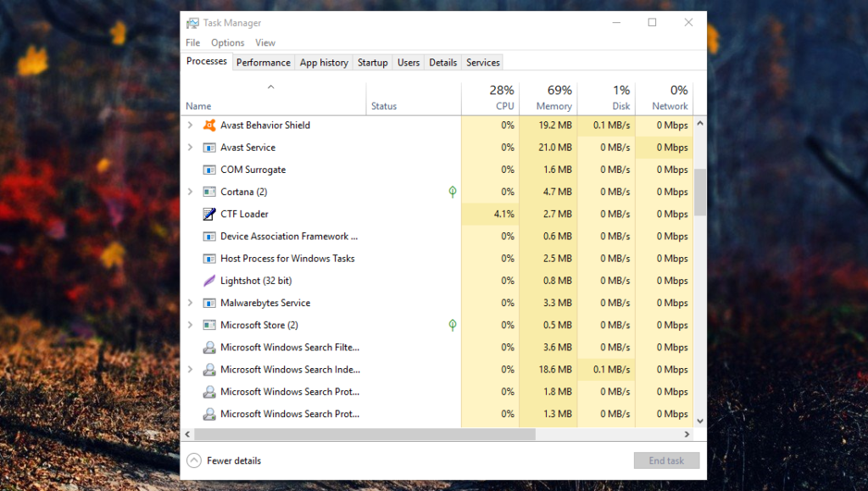This screenshot has height=491, width=868.
Task: Switch to the Startup tab
Action: click(x=373, y=63)
